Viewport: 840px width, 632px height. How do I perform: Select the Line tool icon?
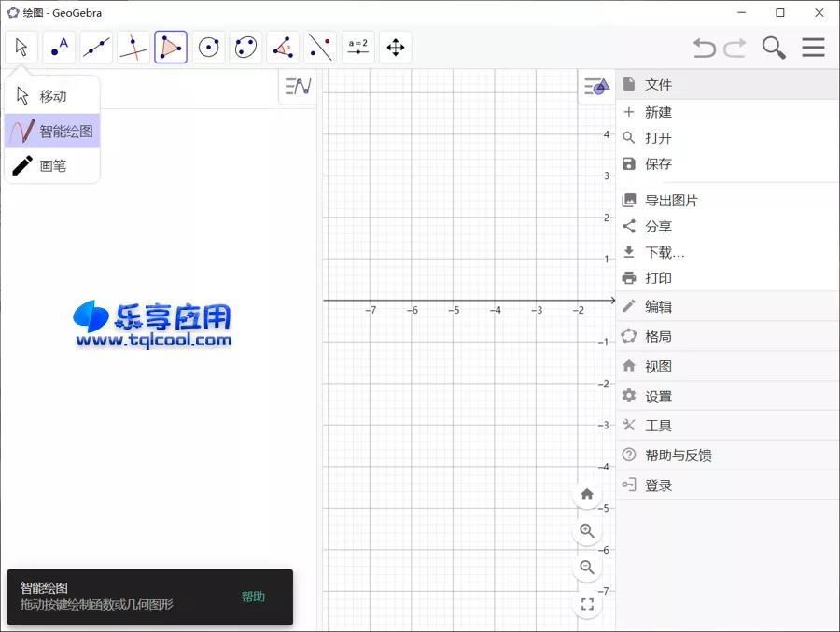pos(96,48)
